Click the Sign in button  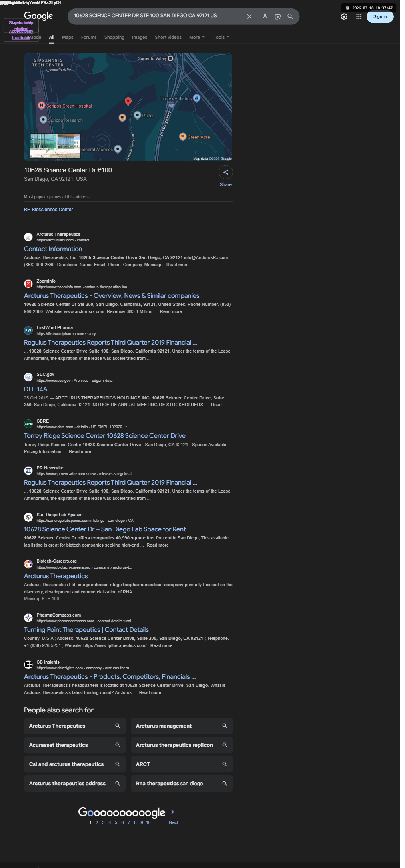coord(380,17)
